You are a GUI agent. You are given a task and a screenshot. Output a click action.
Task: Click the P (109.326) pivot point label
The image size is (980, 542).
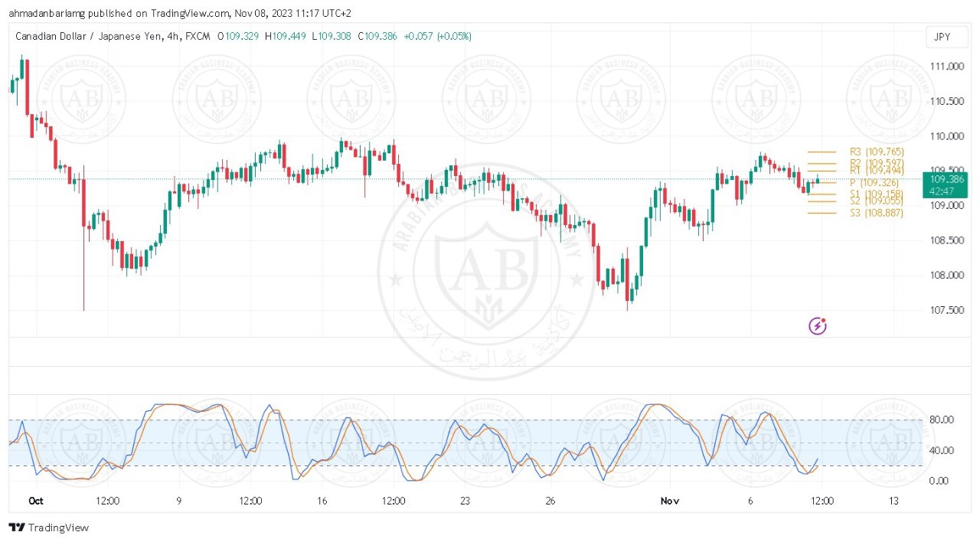(x=877, y=183)
